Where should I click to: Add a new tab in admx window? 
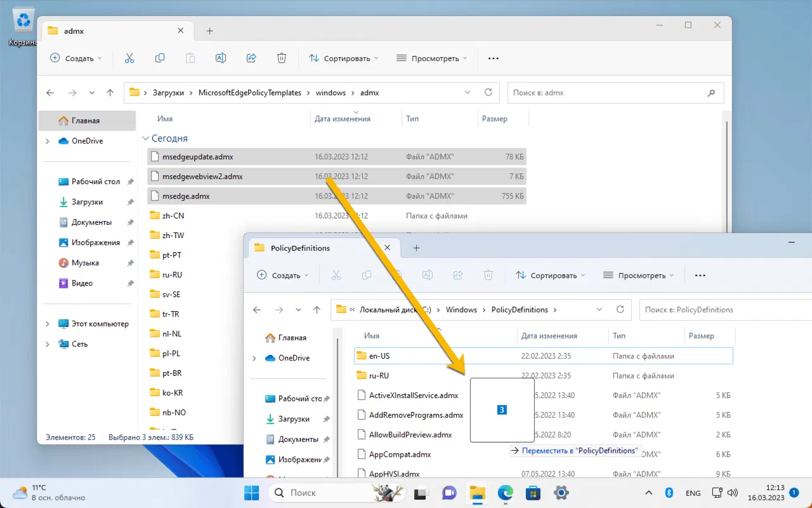pyautogui.click(x=210, y=30)
